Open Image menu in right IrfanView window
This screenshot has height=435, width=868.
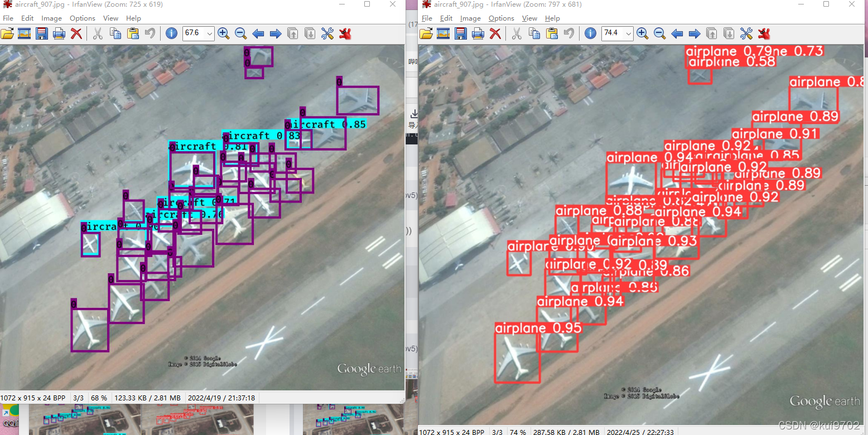pos(470,18)
